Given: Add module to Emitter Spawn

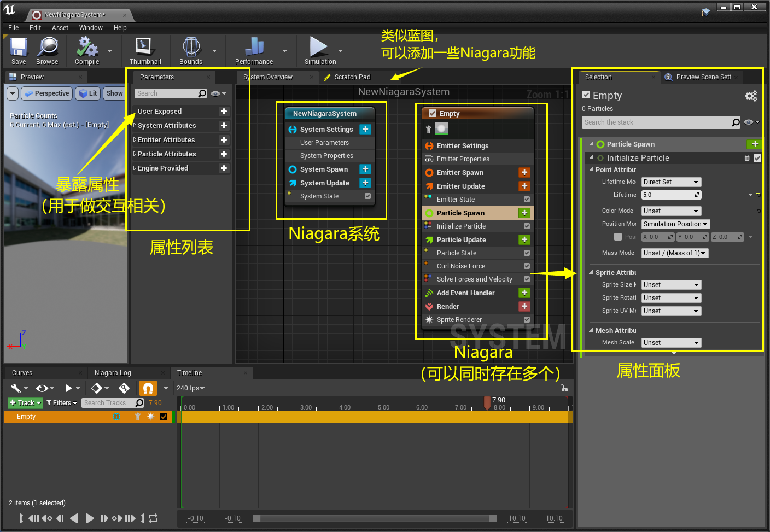Looking at the screenshot, I should pyautogui.click(x=524, y=172).
